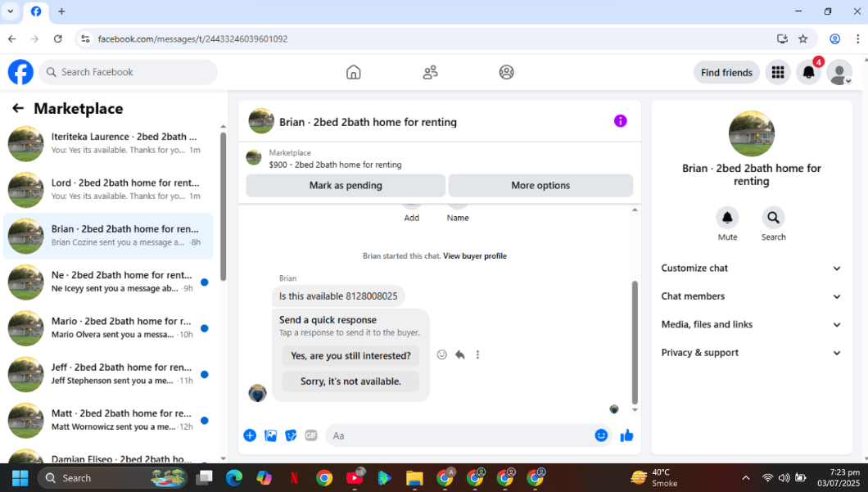Expand Media, files and links section
868x492 pixels.
click(x=751, y=324)
